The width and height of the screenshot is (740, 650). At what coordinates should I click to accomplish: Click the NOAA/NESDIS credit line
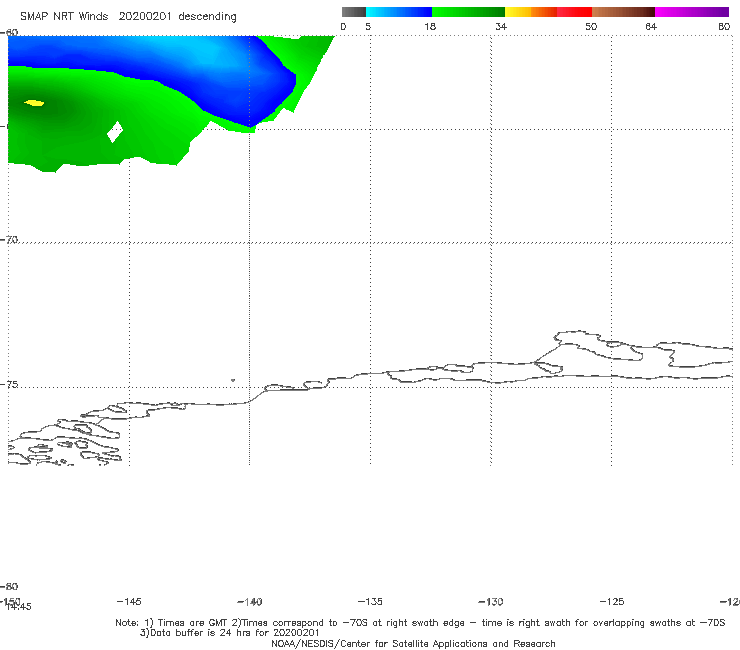[413, 643]
